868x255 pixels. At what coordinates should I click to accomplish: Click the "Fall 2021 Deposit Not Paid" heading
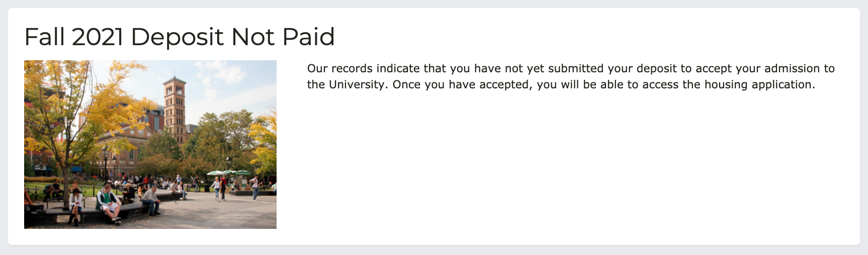pyautogui.click(x=179, y=37)
